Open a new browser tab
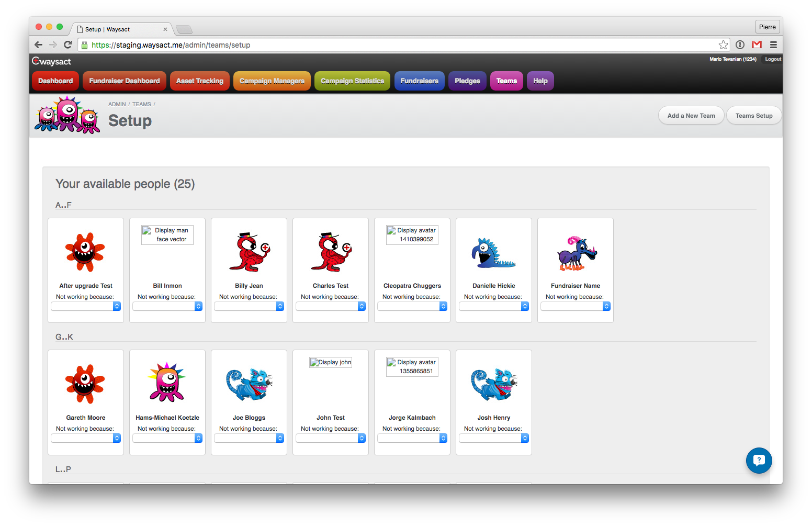This screenshot has height=526, width=812. (x=184, y=29)
